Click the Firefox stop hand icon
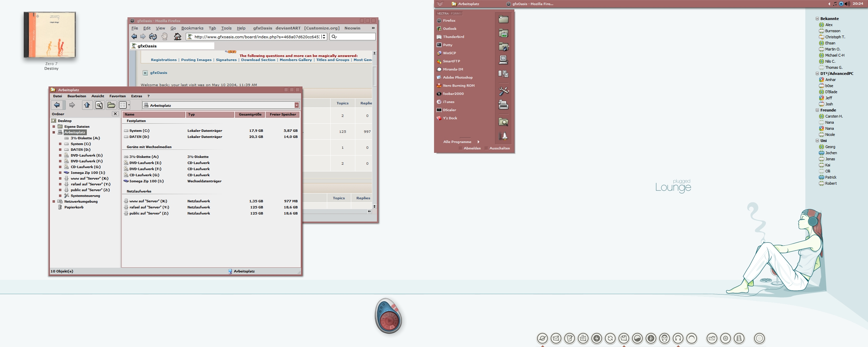This screenshot has height=347, width=868. (164, 36)
